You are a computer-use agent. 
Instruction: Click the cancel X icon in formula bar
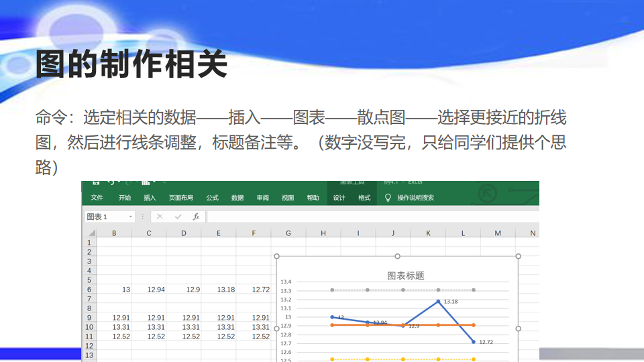click(160, 217)
